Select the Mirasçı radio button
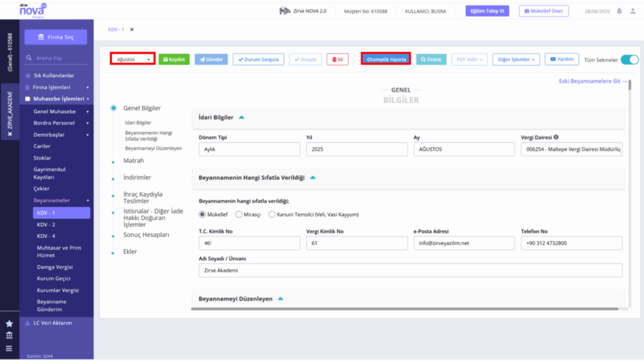The image size is (644, 362). click(238, 214)
